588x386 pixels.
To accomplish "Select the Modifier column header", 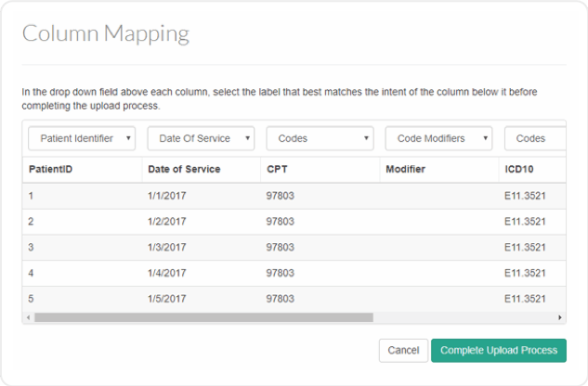I will (x=405, y=170).
